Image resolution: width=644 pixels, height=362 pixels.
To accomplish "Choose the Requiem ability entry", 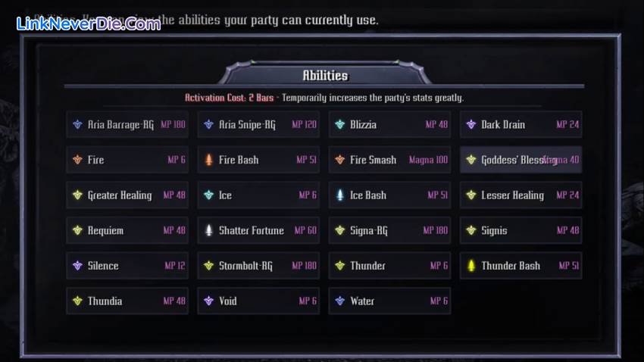I will pyautogui.click(x=127, y=230).
